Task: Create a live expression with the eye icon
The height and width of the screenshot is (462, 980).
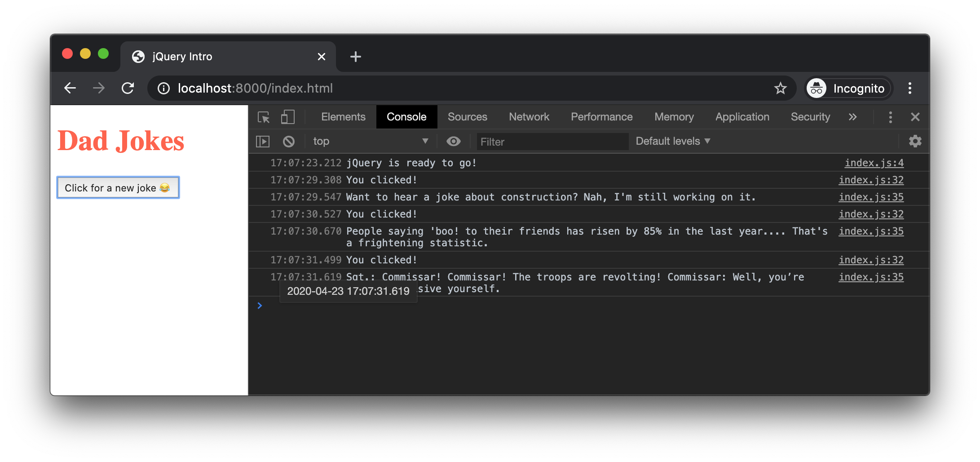Action: (x=454, y=141)
